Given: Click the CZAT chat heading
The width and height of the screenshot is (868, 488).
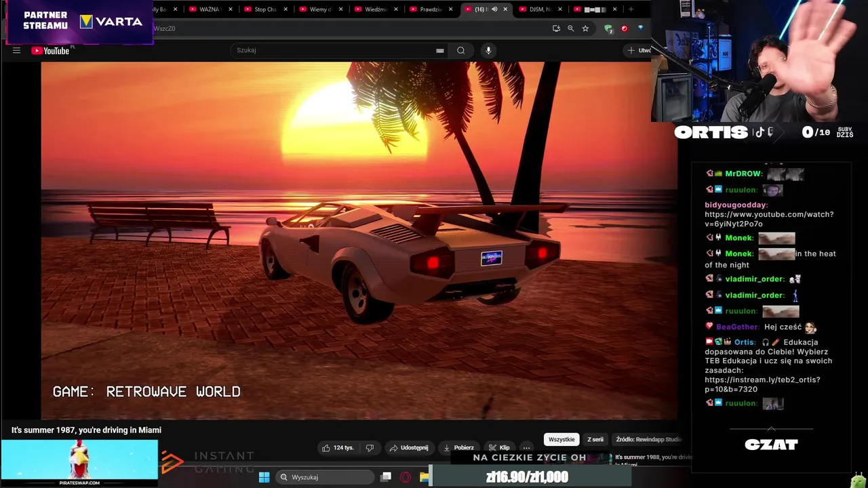Looking at the screenshot, I should 771,445.
